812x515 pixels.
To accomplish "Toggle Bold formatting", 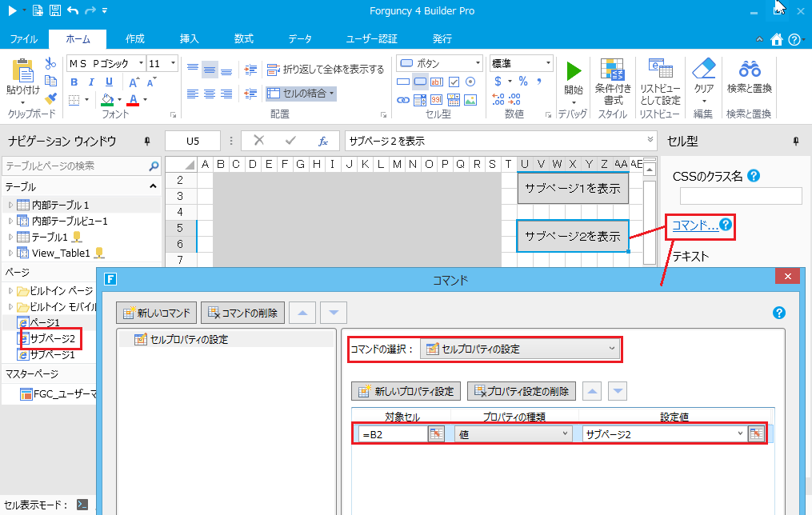I will coord(74,82).
